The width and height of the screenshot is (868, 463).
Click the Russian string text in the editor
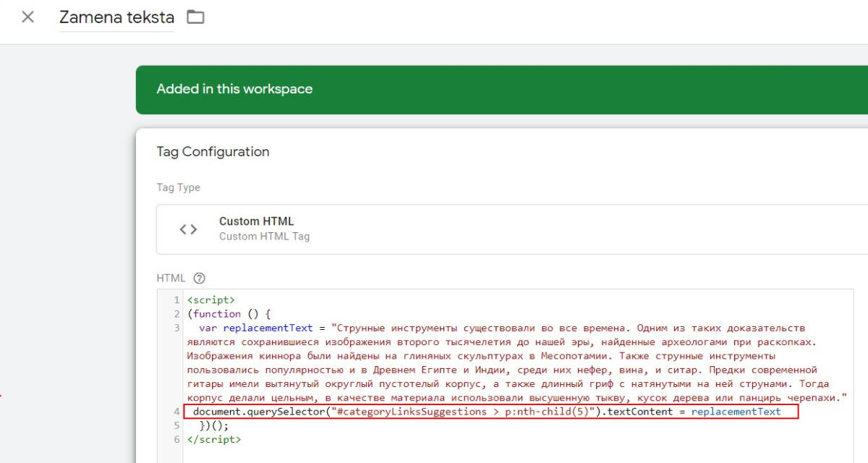tap(516, 363)
